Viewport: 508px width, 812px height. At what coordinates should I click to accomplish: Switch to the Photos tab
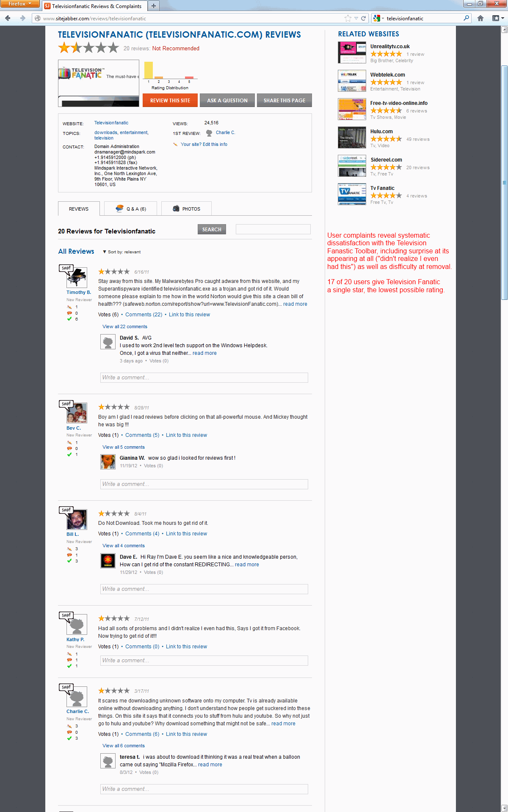click(186, 209)
